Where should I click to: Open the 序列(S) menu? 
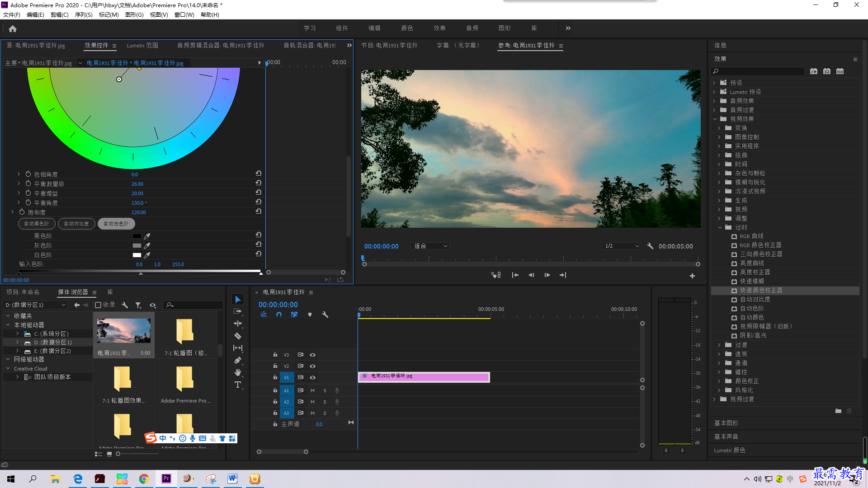tap(84, 15)
